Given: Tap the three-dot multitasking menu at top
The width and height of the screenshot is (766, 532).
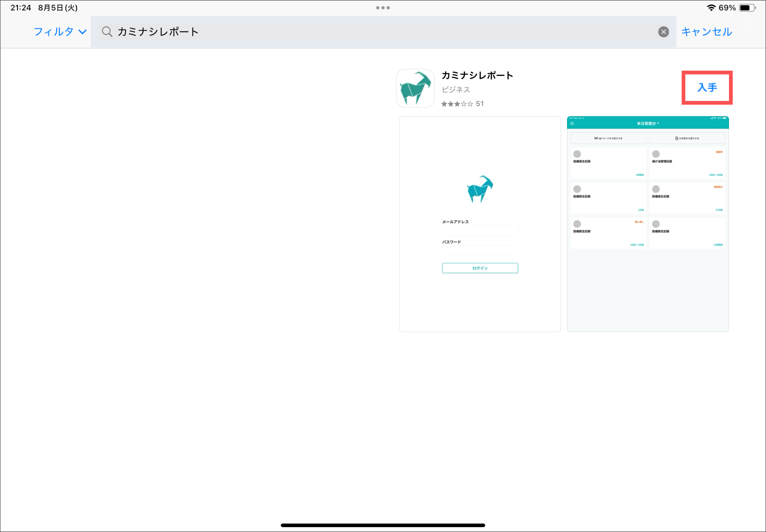Looking at the screenshot, I should point(383,7).
